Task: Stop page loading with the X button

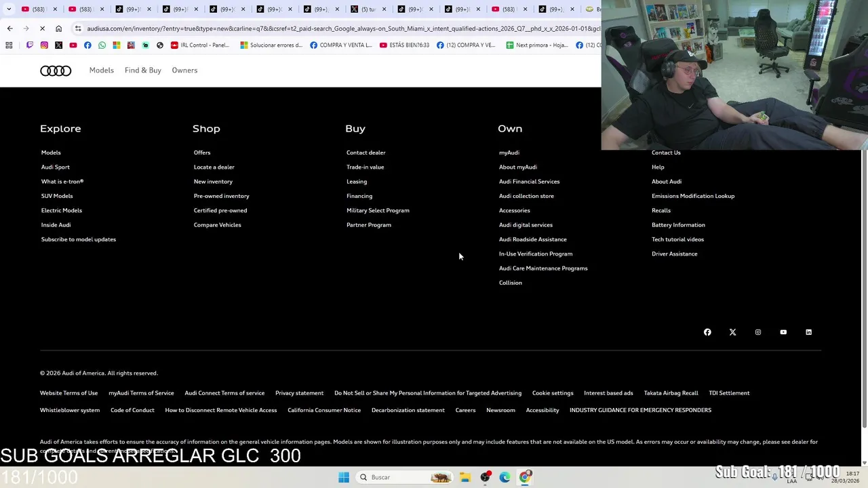Action: pyautogui.click(x=42, y=28)
